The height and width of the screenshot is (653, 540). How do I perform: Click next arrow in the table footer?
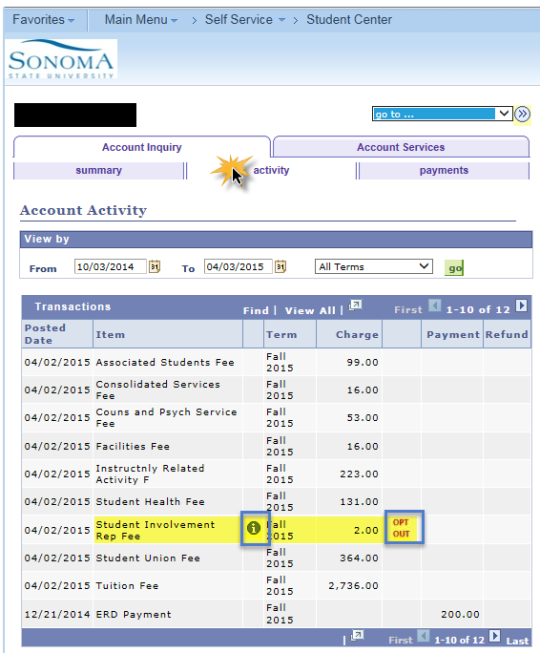(495, 636)
